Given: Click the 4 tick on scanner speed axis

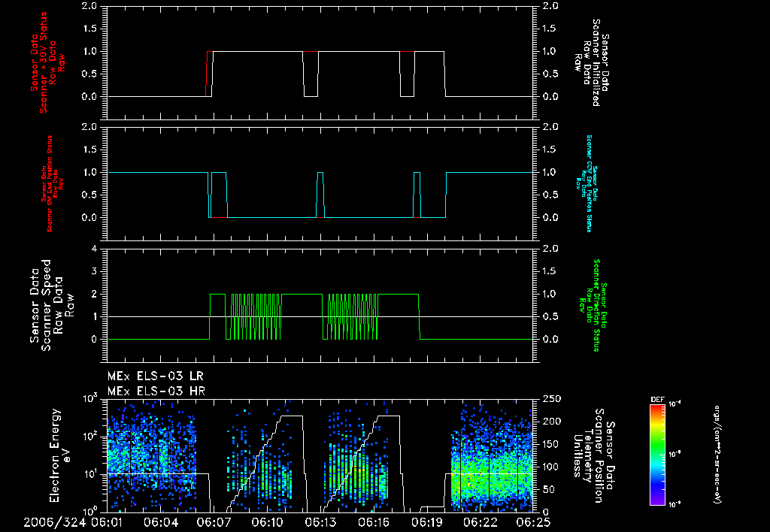Looking at the screenshot, I should (94, 249).
